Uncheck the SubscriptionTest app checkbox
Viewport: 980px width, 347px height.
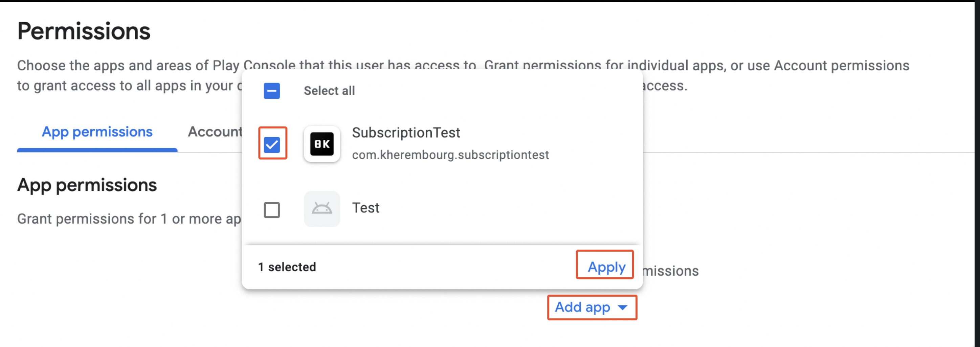click(272, 144)
